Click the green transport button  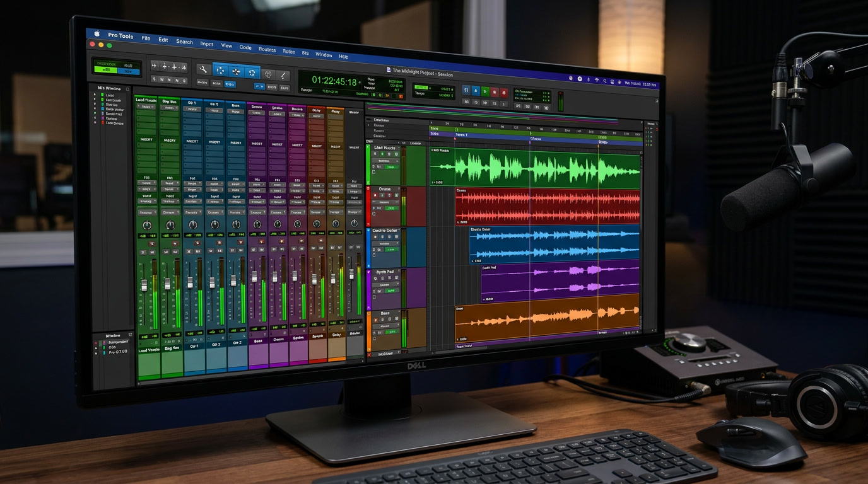point(485,91)
